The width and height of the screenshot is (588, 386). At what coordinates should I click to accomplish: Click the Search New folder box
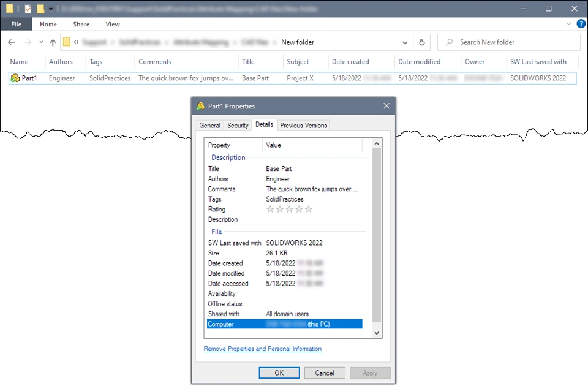coord(509,42)
